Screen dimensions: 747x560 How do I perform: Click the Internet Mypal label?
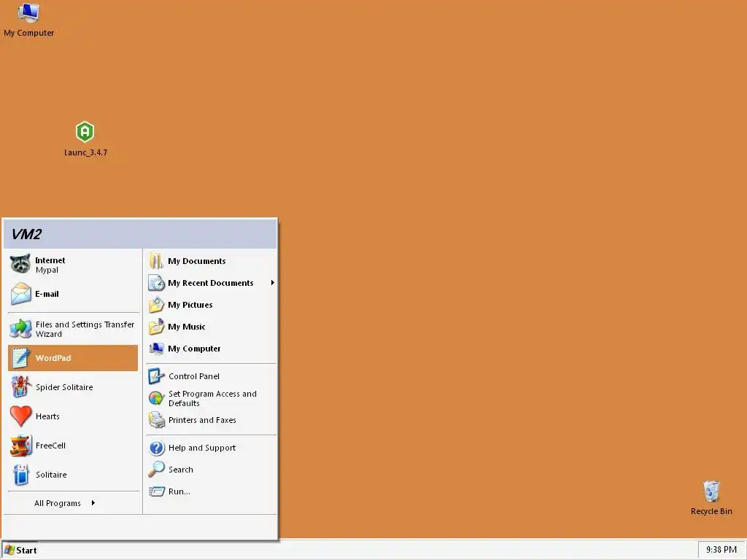(50, 265)
